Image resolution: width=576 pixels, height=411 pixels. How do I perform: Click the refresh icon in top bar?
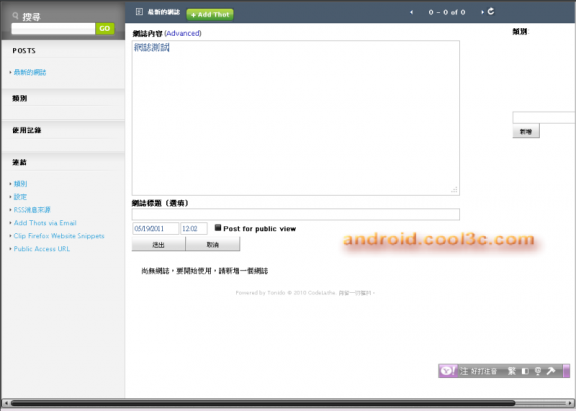(491, 12)
